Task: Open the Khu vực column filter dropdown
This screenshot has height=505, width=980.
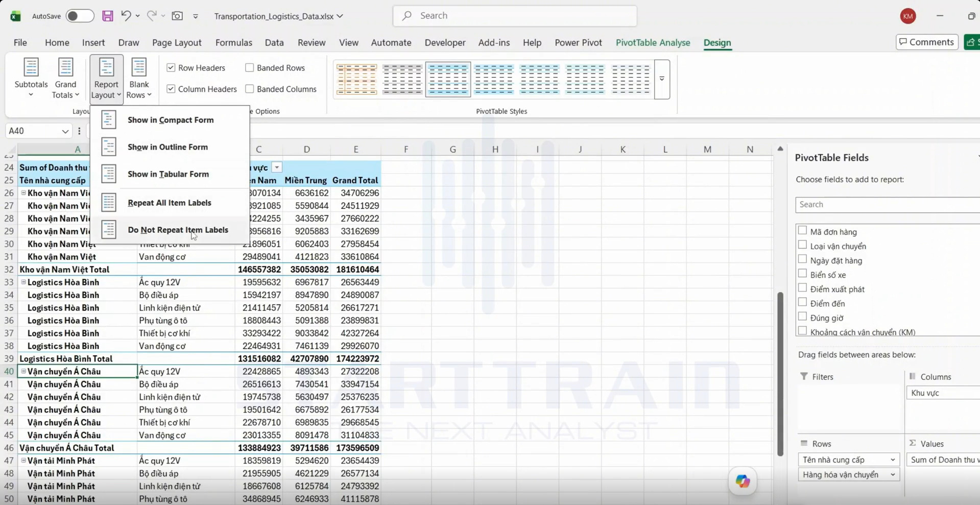Action: pos(277,167)
